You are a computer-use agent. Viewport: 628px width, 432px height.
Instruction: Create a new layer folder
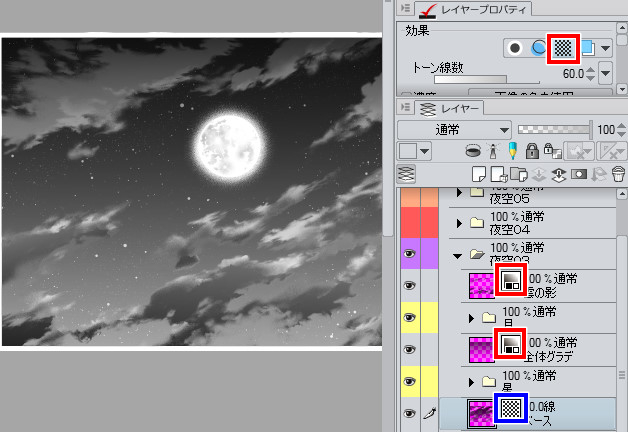(519, 175)
